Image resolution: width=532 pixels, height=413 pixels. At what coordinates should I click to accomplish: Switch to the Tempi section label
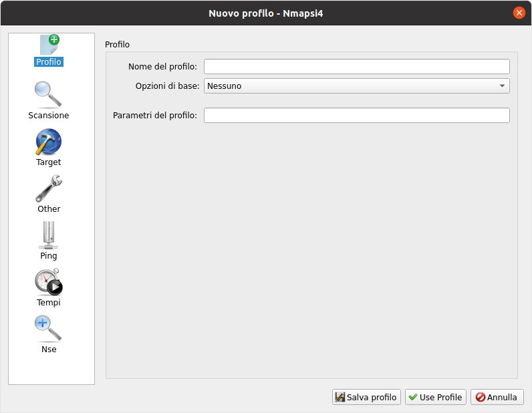49,302
